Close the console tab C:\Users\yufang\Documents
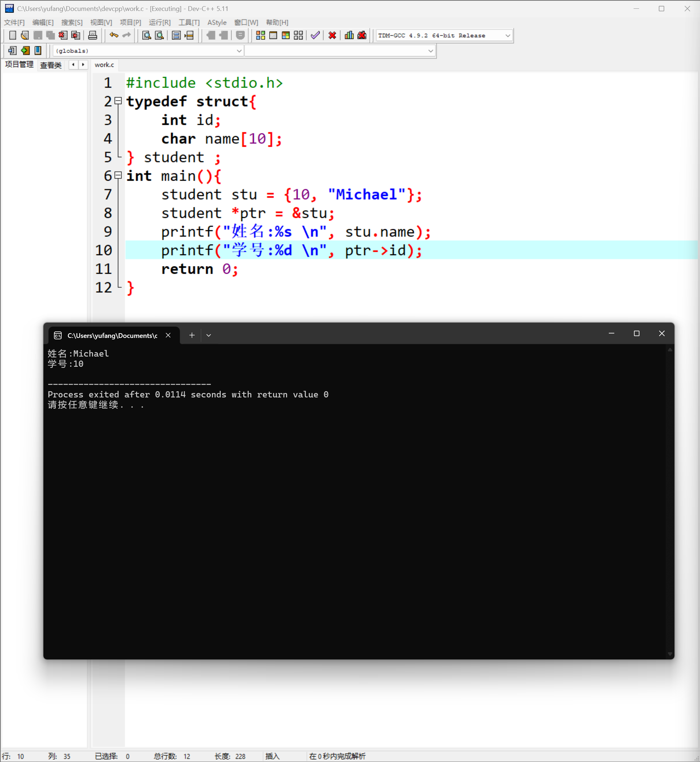The height and width of the screenshot is (762, 700). click(x=168, y=335)
